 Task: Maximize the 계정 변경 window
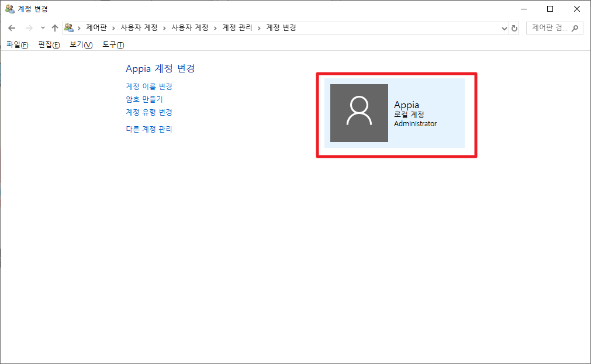coord(550,9)
